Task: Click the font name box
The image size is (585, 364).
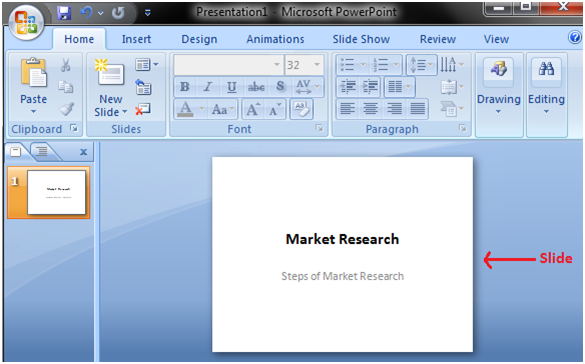Action: coord(228,65)
